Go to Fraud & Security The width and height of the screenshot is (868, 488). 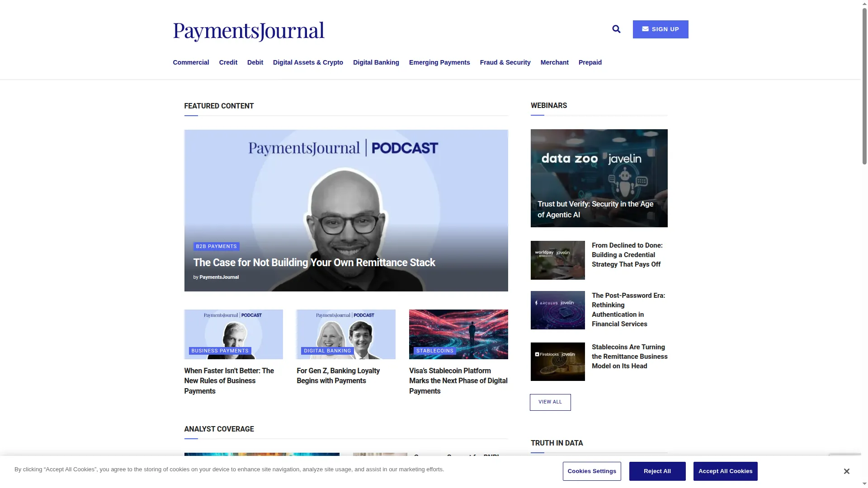[x=505, y=62]
